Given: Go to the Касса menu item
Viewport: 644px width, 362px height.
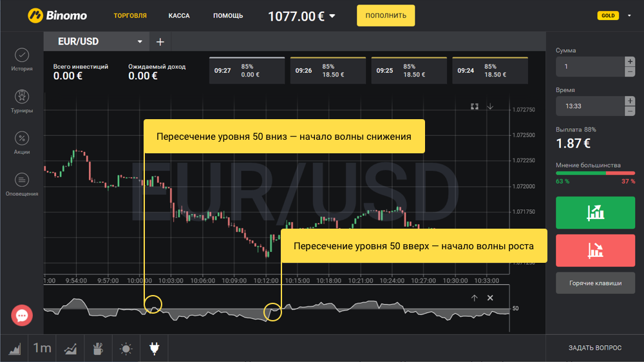Looking at the screenshot, I should (179, 15).
